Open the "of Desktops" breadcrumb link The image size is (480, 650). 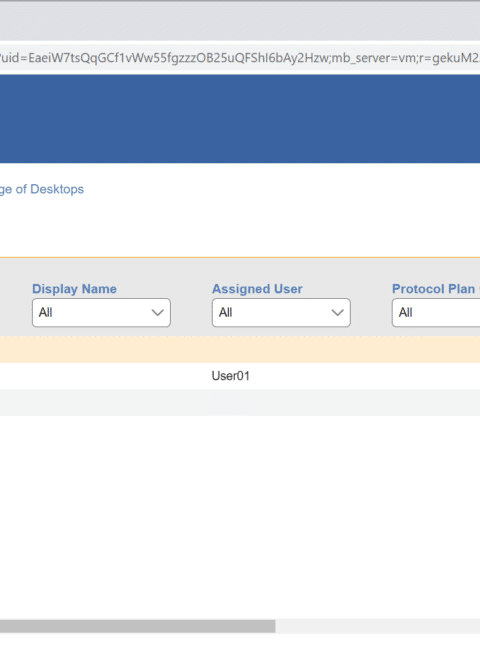[x=42, y=189]
